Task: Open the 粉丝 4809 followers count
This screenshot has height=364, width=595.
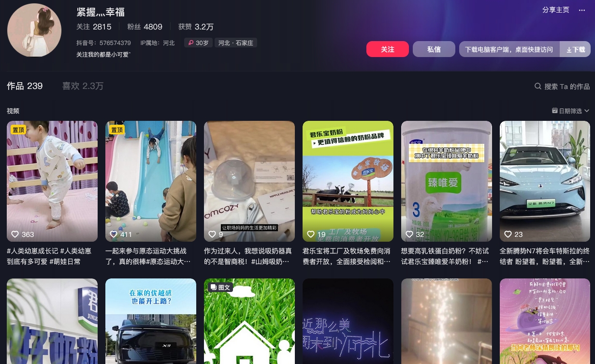Action: coord(145,27)
